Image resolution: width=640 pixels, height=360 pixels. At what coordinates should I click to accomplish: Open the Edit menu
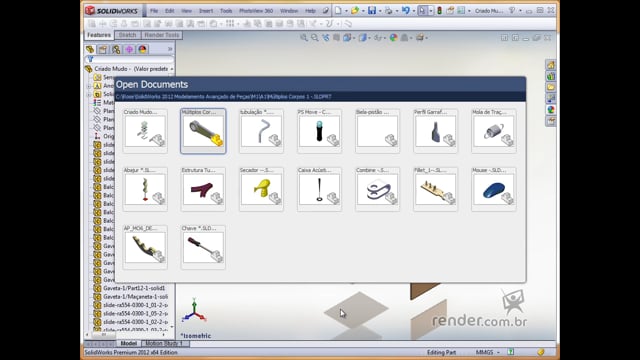coord(169,11)
